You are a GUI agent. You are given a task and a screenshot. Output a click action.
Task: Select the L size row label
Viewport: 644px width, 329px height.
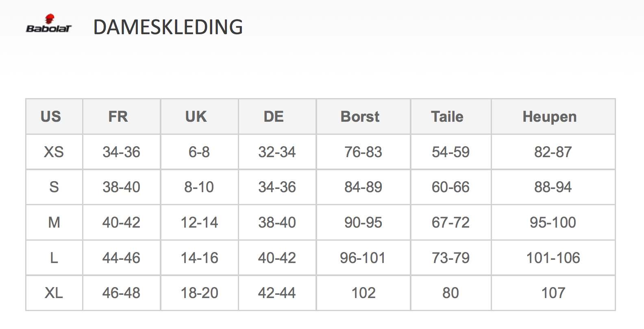coord(54,258)
